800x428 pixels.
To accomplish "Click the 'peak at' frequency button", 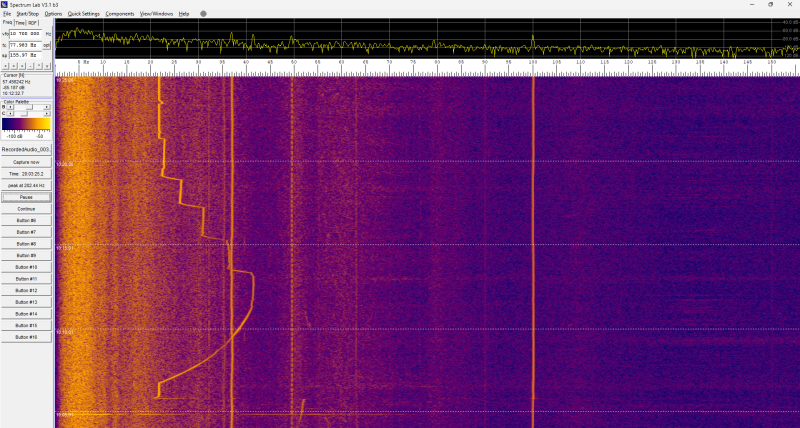I will (26, 186).
